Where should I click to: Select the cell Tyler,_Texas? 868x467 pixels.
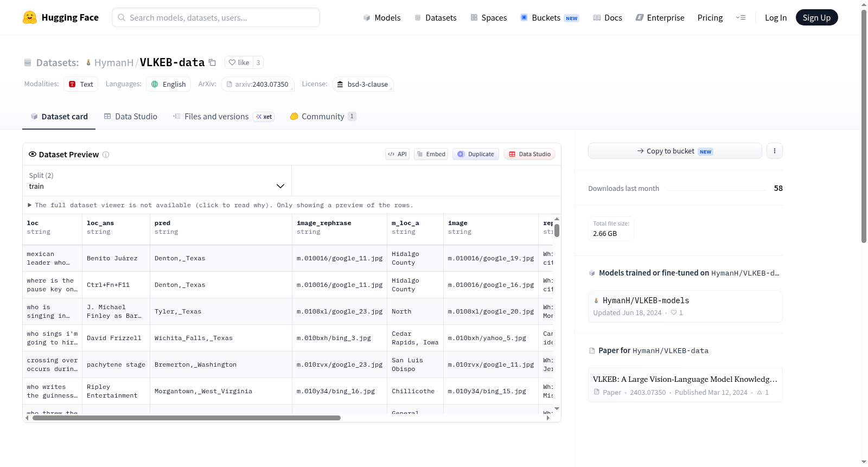(x=221, y=311)
